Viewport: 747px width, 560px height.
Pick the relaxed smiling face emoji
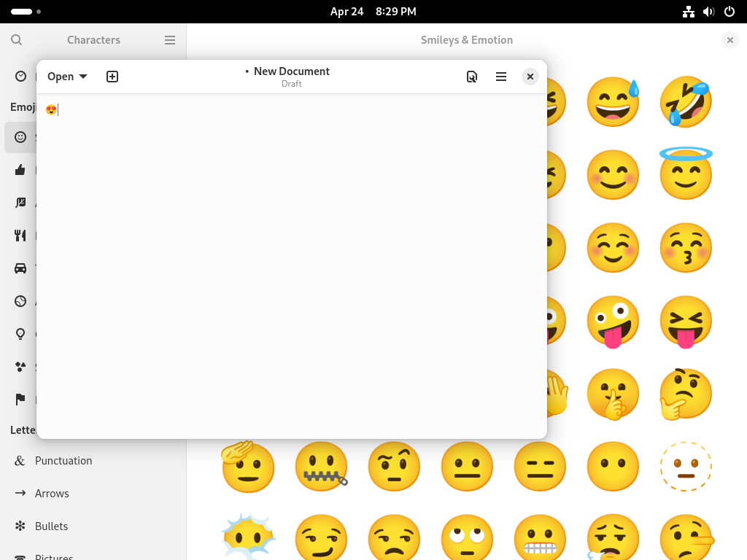point(613,248)
